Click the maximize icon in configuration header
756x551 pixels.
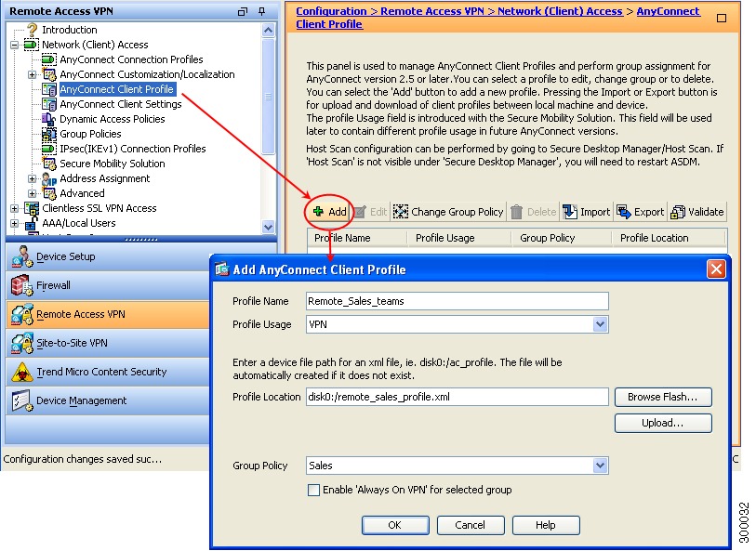722,19
